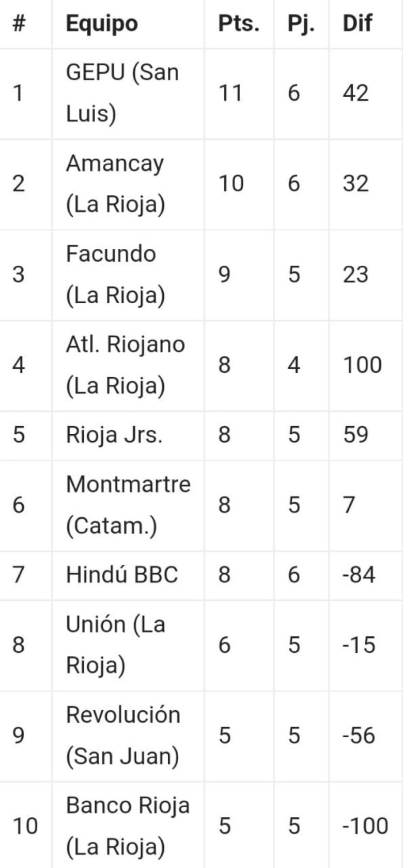Select the Rioja Jrs. team name
Image resolution: width=403 pixels, height=868 pixels.
point(114,435)
